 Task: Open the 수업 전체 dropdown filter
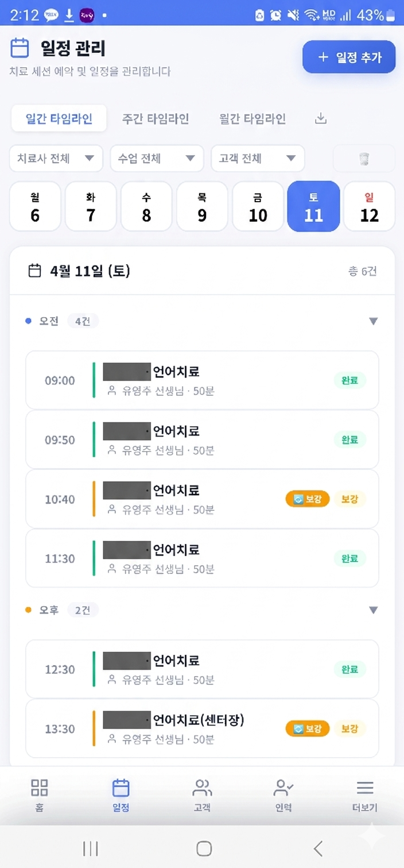[157, 159]
